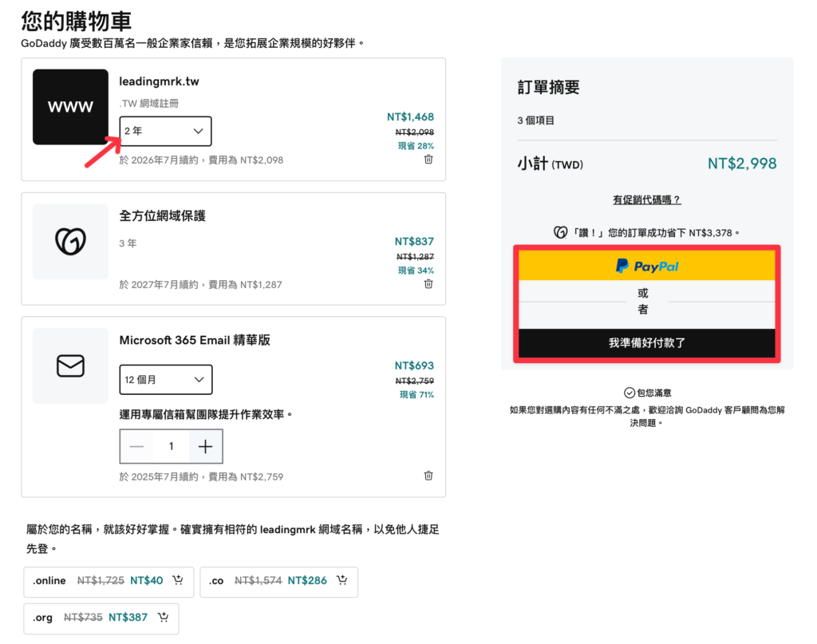Click Microsoft 365 Email 精華版 title
The width and height of the screenshot is (817, 644).
point(195,340)
